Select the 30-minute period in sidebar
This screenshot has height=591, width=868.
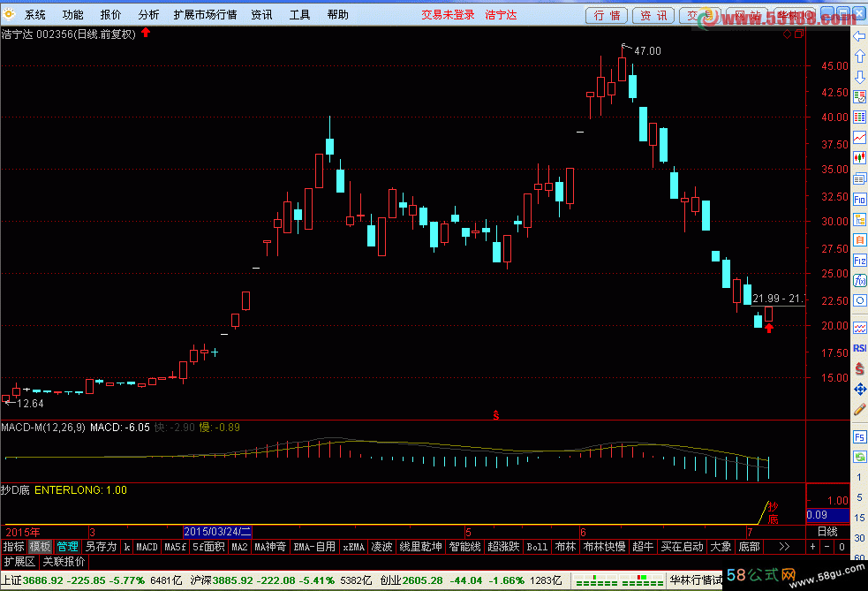click(x=859, y=538)
